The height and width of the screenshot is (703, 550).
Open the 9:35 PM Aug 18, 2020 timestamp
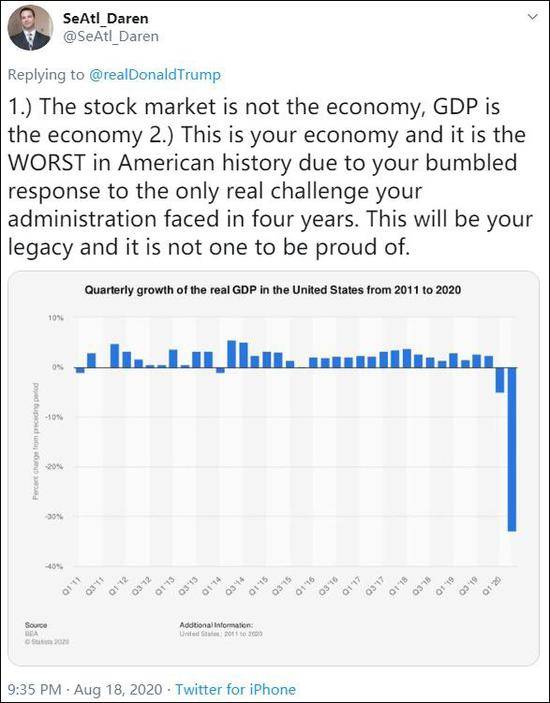point(85,689)
